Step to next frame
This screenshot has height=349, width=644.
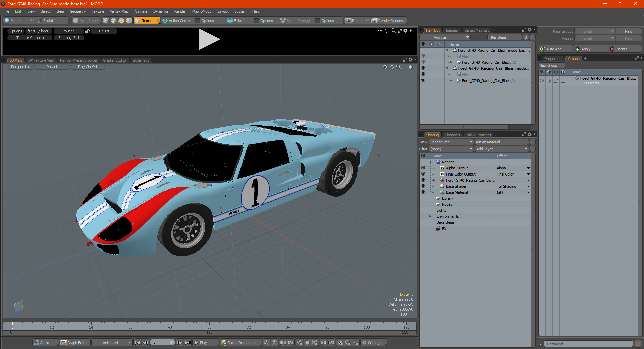[180, 343]
